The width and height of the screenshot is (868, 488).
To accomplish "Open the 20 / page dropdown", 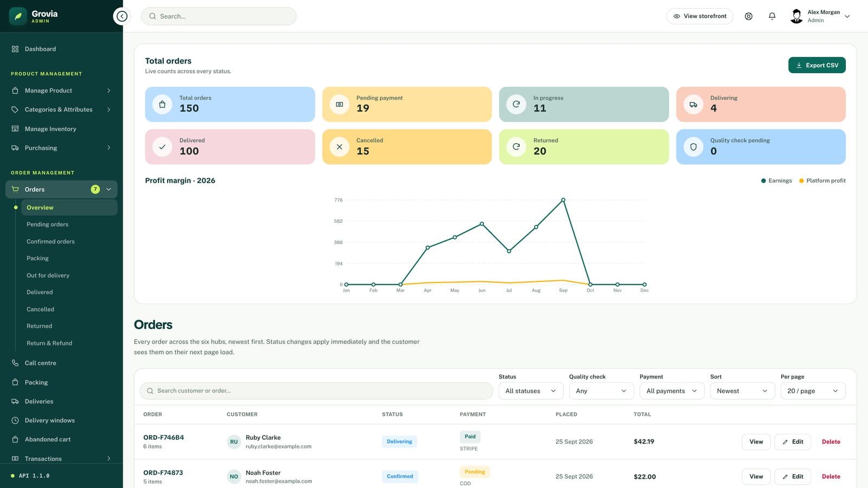I will pos(813,391).
